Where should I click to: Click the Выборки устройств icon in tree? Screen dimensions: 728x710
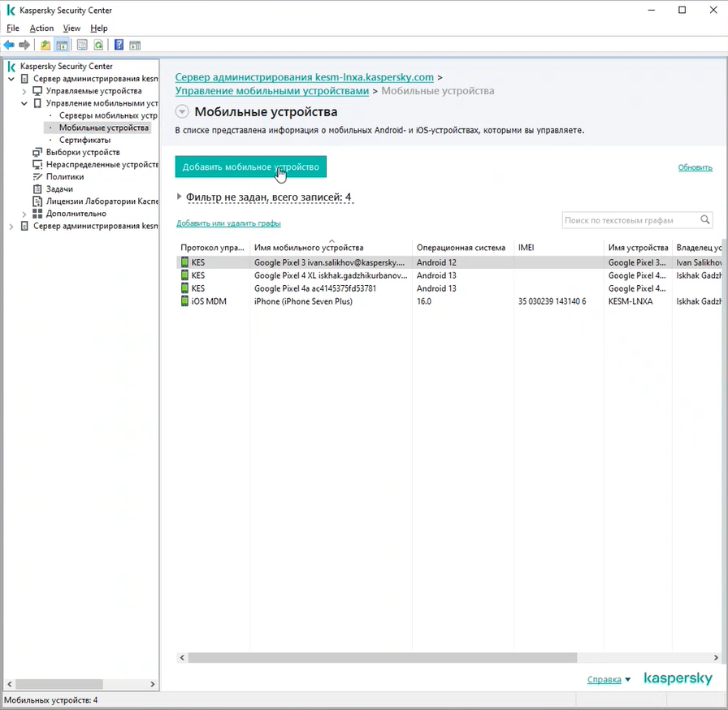37,153
